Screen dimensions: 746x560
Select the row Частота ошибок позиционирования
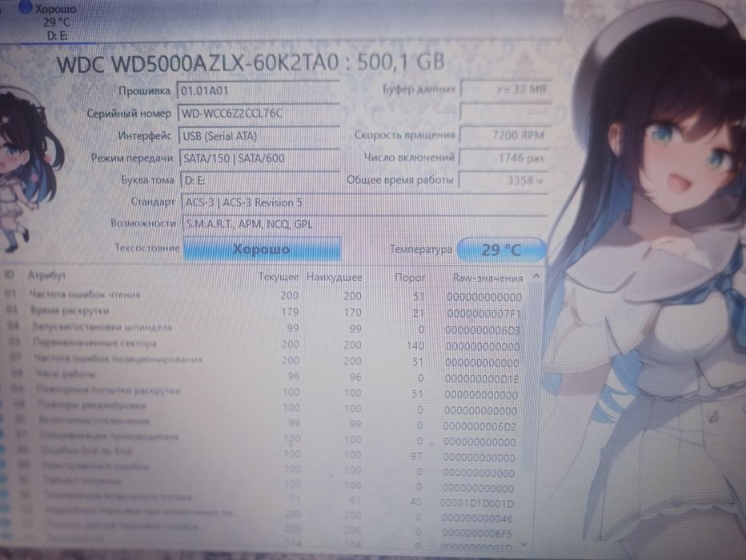point(264,360)
